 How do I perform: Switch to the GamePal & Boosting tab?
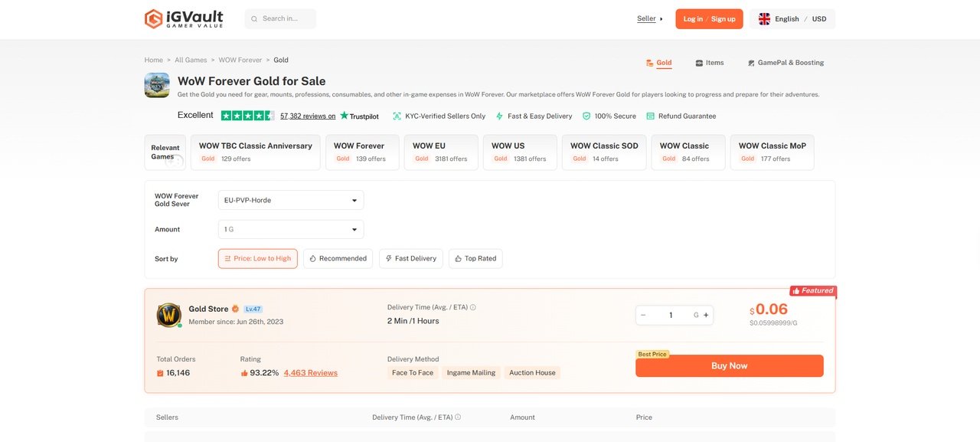point(786,63)
